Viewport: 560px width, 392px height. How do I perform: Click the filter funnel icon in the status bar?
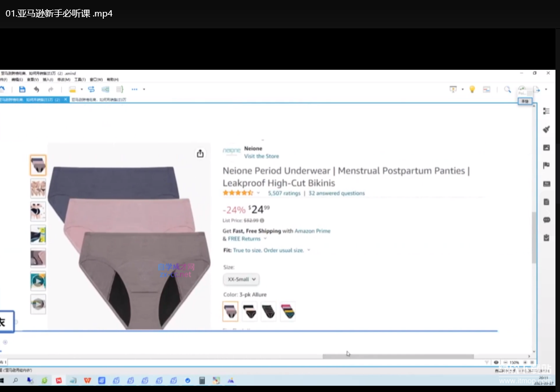[486, 363]
